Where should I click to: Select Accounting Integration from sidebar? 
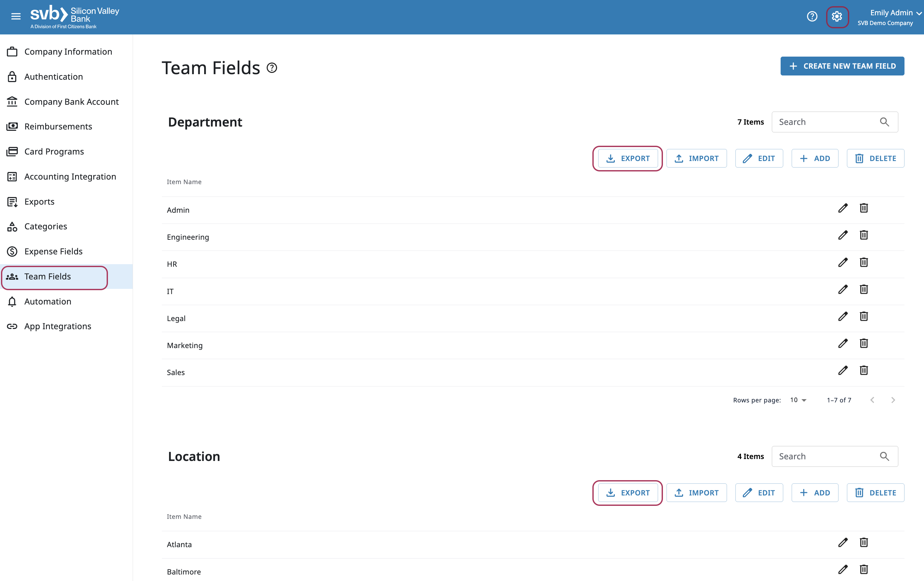(x=70, y=177)
